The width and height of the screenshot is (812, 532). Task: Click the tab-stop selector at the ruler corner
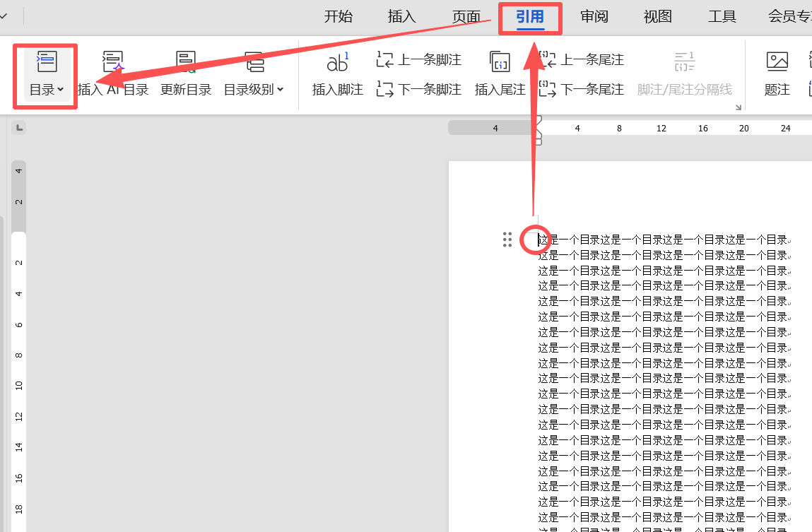(19, 128)
